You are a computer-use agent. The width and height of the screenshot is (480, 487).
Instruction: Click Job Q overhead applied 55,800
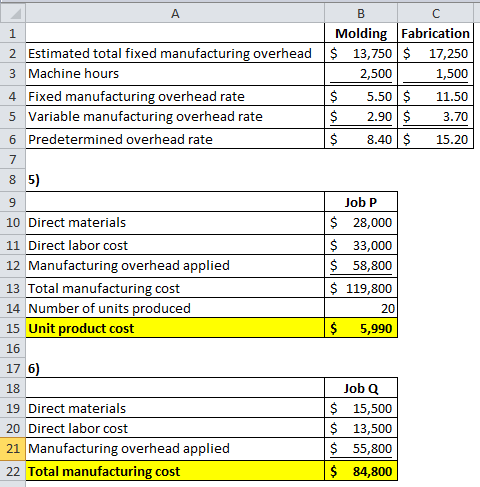coord(361,448)
